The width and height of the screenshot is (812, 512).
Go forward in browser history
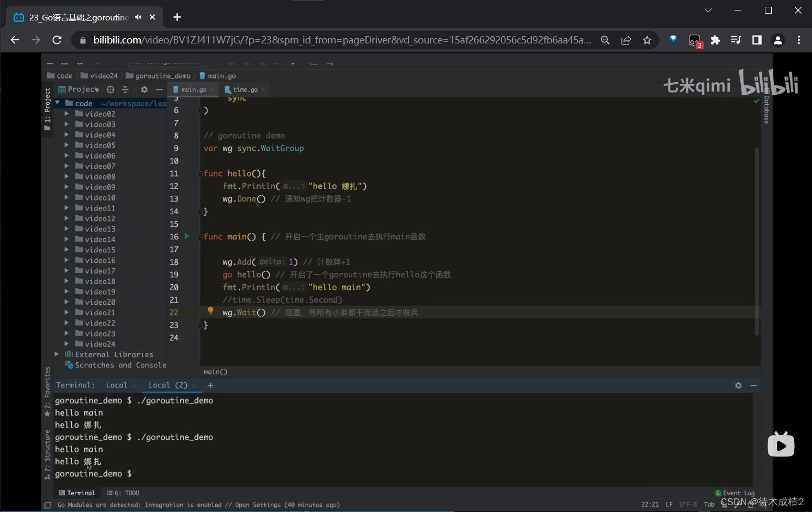(x=36, y=40)
